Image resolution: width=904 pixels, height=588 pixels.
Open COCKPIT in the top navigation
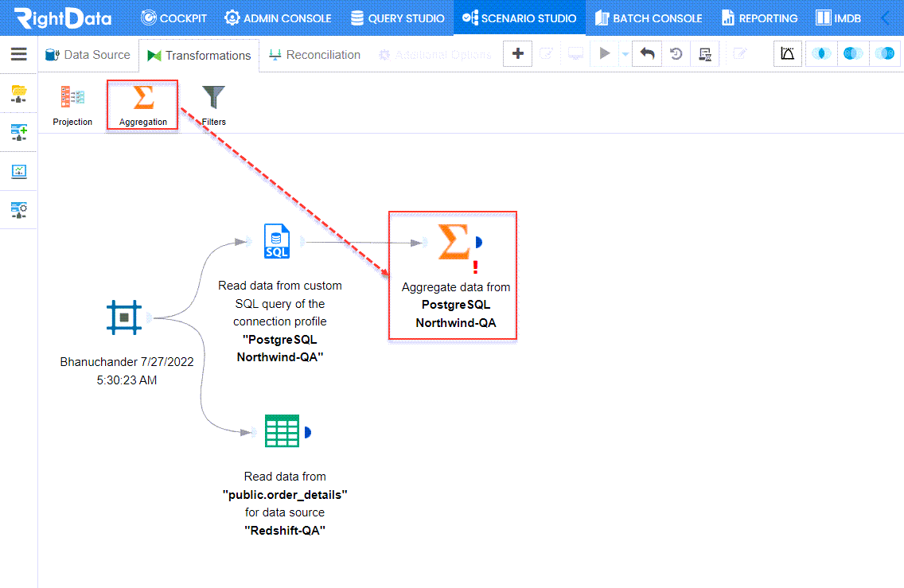tap(173, 18)
